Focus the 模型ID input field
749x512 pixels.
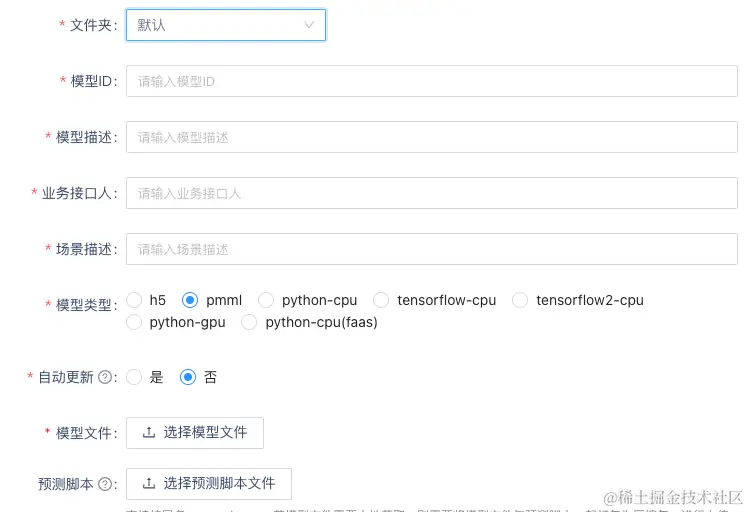pos(432,81)
